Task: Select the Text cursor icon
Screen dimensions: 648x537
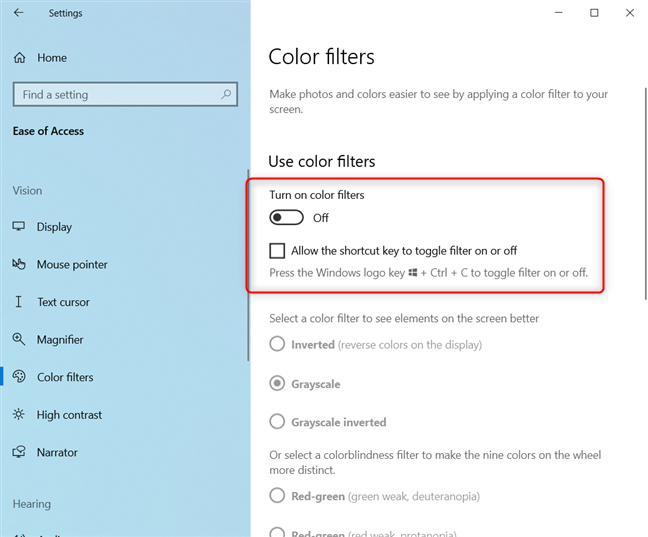Action: tap(18, 302)
